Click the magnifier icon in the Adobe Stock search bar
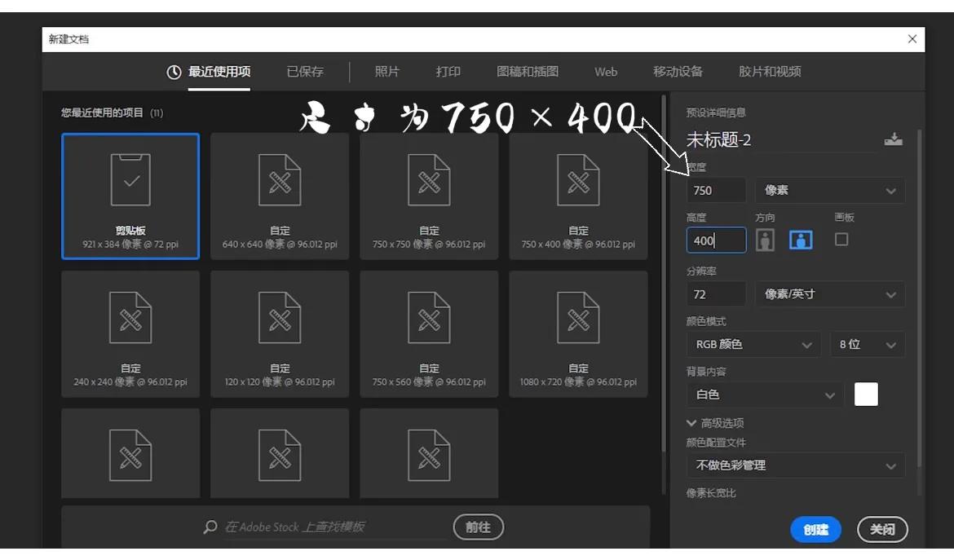 [x=210, y=527]
